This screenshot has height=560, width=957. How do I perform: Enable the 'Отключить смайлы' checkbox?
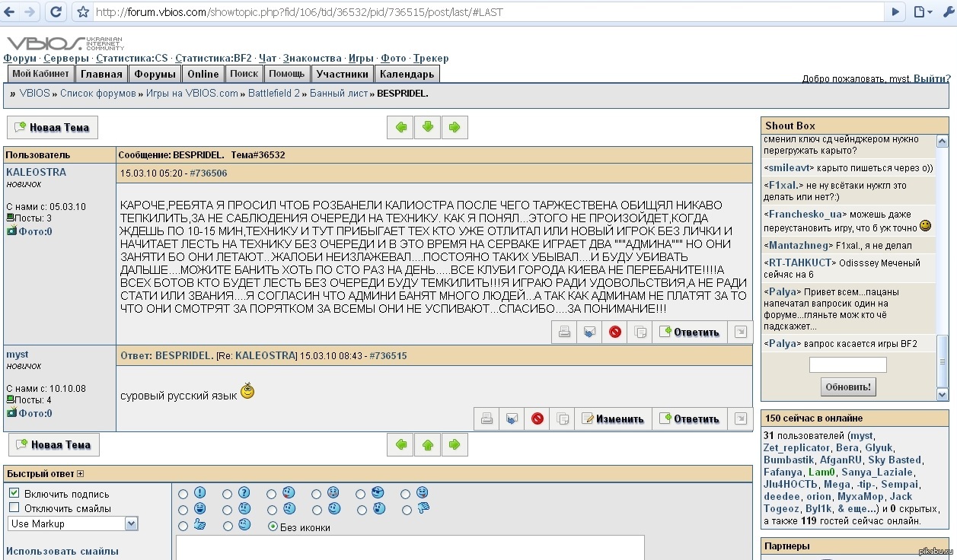pyautogui.click(x=14, y=508)
